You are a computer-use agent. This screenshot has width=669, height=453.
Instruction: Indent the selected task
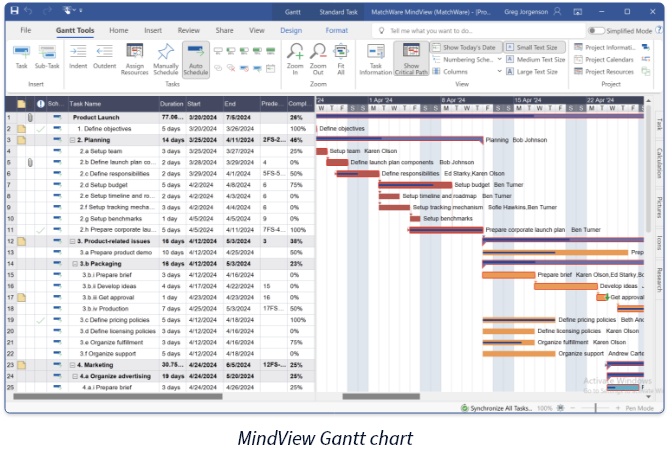[78, 57]
